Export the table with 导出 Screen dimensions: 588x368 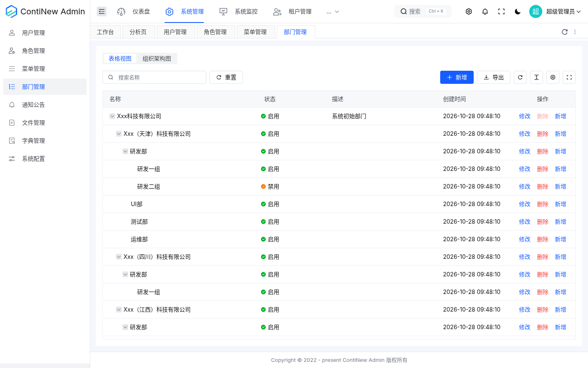(x=494, y=77)
